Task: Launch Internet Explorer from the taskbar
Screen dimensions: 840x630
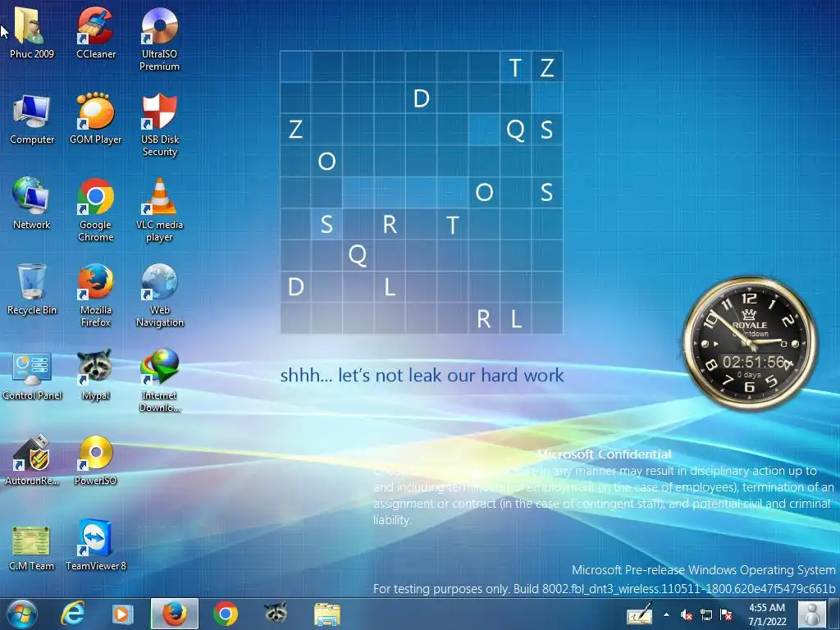Action: point(72,614)
